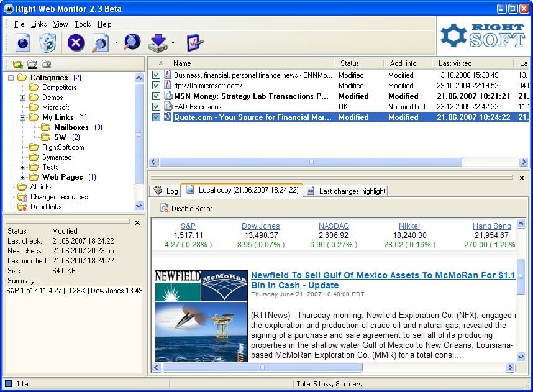The width and height of the screenshot is (533, 392).
Task: Open the S&P index link
Action: 188,226
